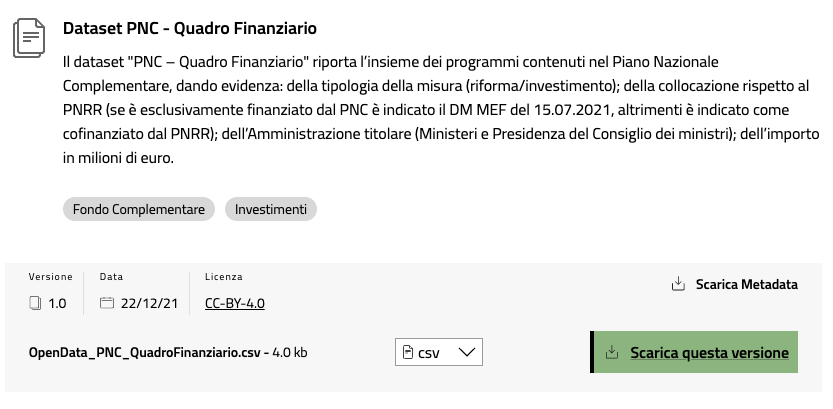Click the OpenData_PNC_QuadroFinanziario.csv file name
This screenshot has height=409, width=833.
(144, 353)
